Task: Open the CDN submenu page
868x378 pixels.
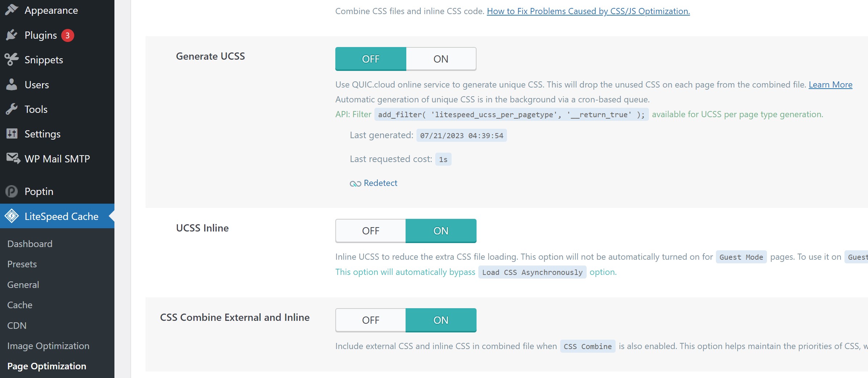Action: pyautogui.click(x=17, y=326)
